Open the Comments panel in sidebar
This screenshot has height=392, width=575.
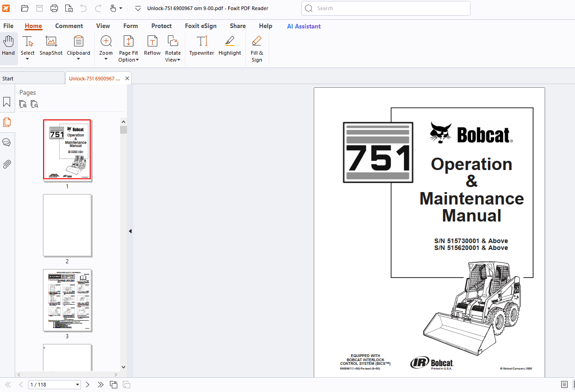pyautogui.click(x=7, y=142)
